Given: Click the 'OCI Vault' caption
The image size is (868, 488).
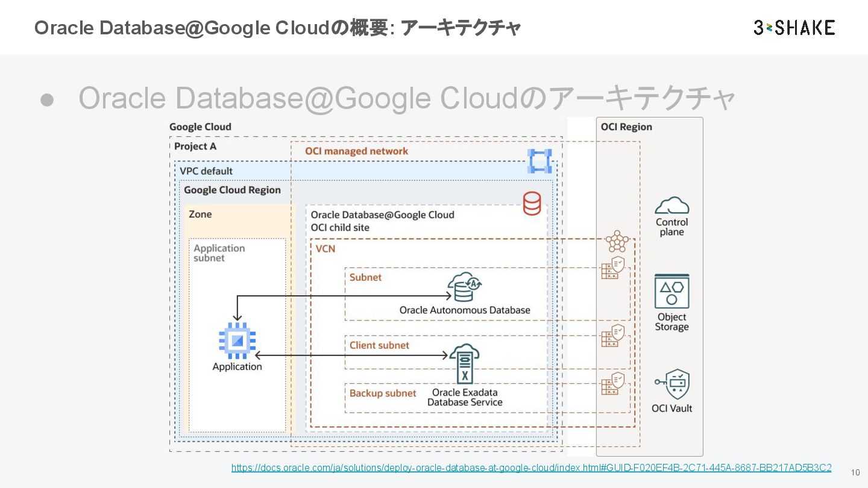Looking at the screenshot, I should [x=671, y=408].
